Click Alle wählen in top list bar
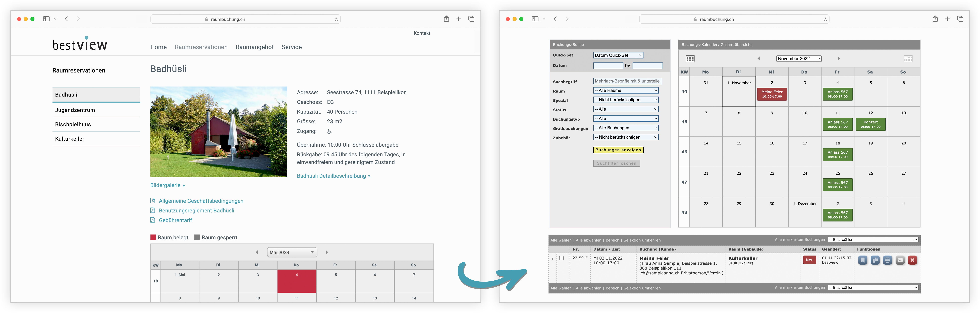Screen dimensions: 980x313 [x=561, y=240]
